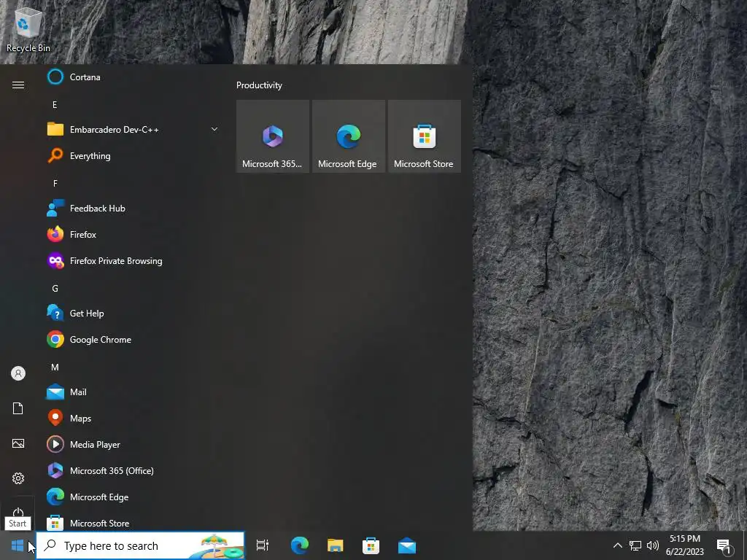Open the Documents shortcut icon
747x560 pixels.
18,408
